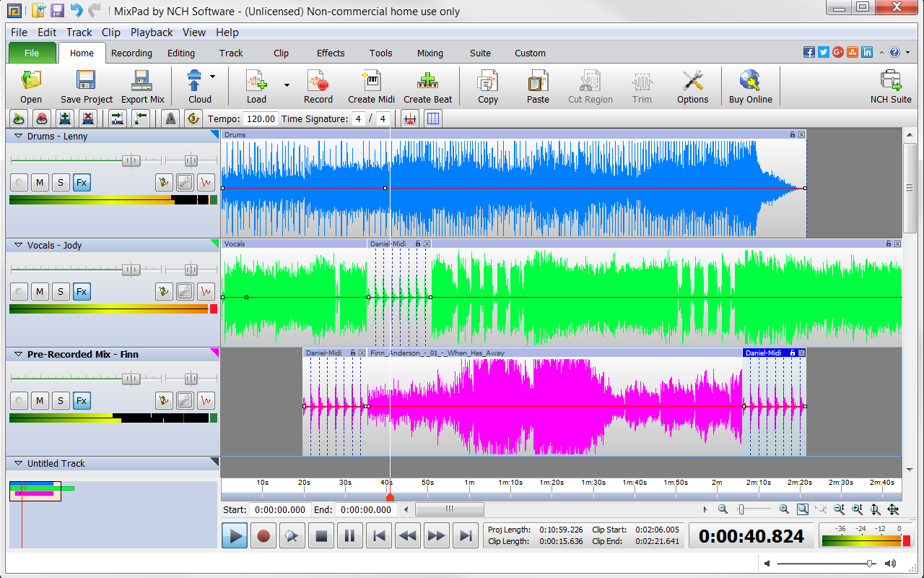Click the Export Mix icon
924x578 pixels.
(141, 85)
